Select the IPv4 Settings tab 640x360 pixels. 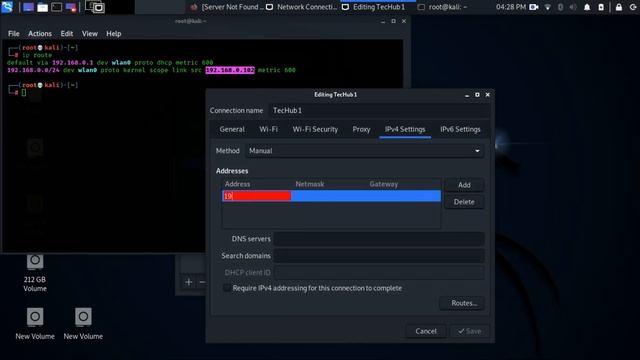[405, 129]
